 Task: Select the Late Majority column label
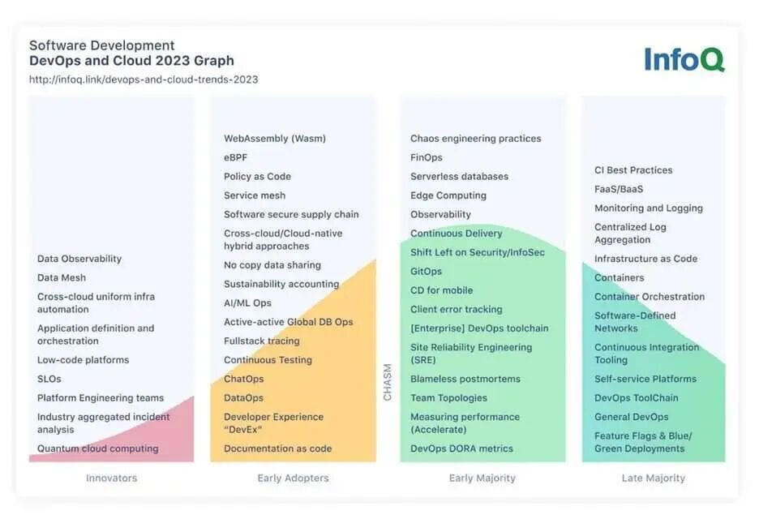pyautogui.click(x=654, y=478)
